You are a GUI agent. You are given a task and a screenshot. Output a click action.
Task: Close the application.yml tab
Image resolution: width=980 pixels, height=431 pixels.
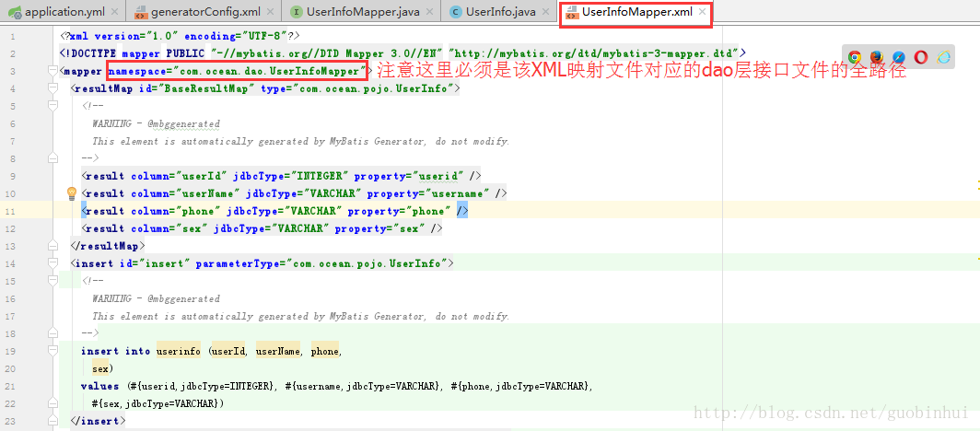[x=114, y=12]
